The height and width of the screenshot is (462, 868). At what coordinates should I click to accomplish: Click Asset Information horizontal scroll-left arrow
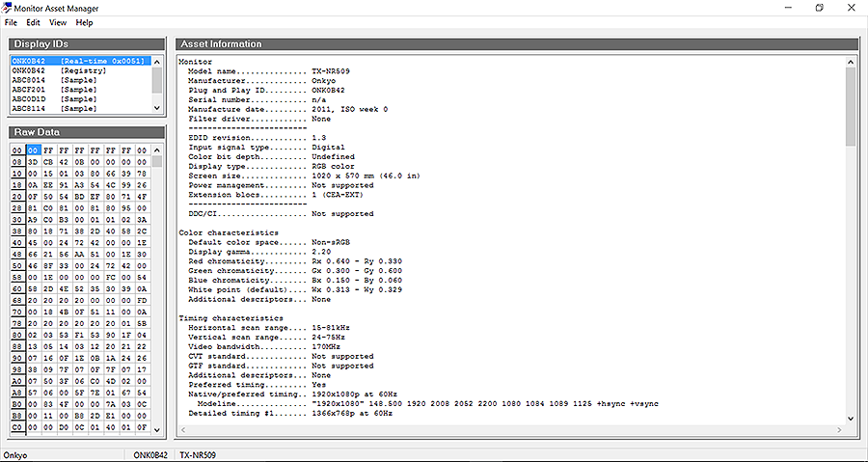183,429
